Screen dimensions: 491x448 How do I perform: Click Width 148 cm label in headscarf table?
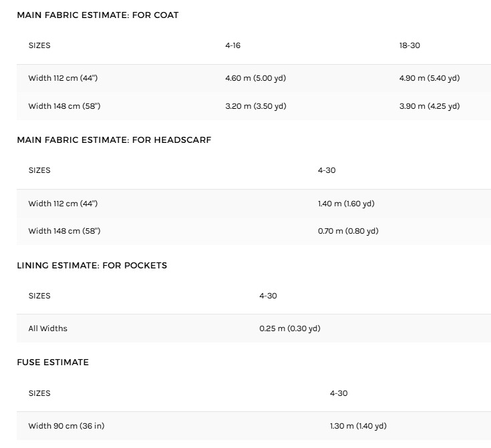click(64, 231)
